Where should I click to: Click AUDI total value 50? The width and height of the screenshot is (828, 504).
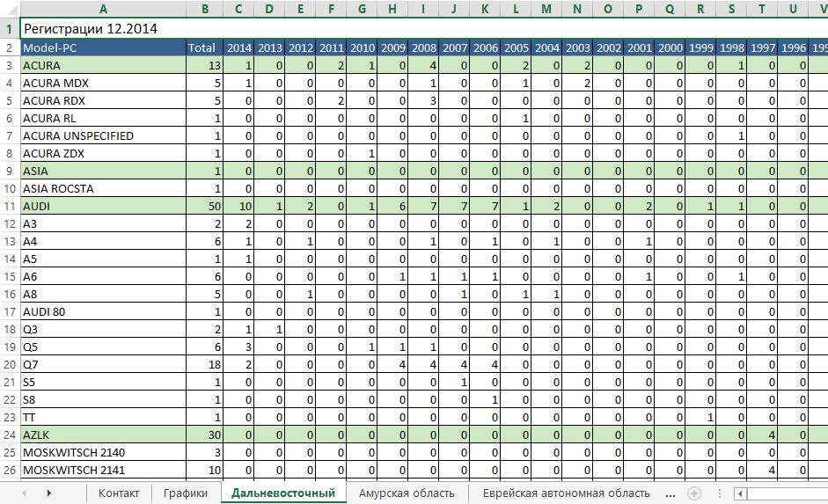pos(204,207)
